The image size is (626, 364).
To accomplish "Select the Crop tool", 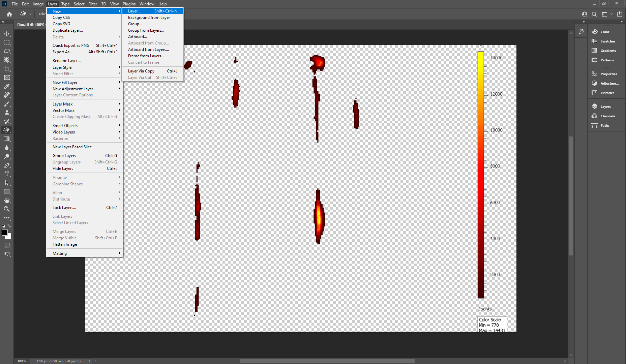I will (7, 69).
